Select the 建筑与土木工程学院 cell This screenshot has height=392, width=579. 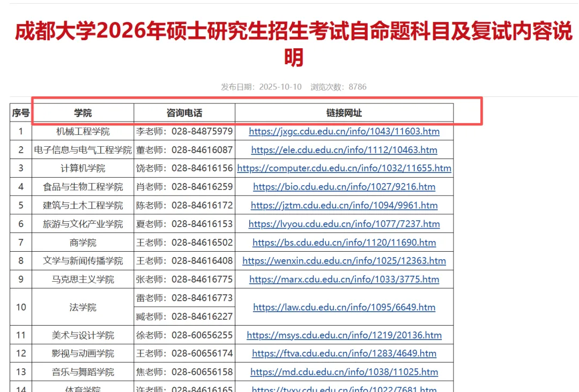tap(83, 205)
